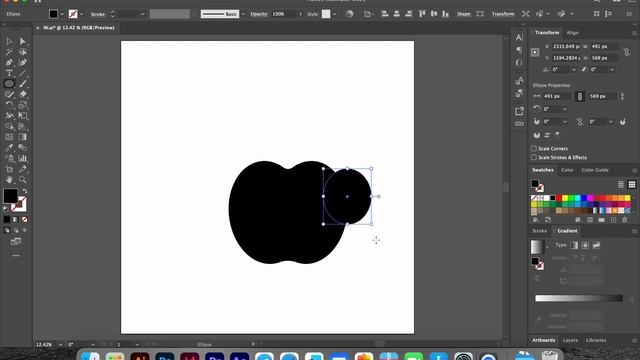The image size is (640, 360).
Task: Open ellipse angle dropdown
Action: (x=565, y=109)
